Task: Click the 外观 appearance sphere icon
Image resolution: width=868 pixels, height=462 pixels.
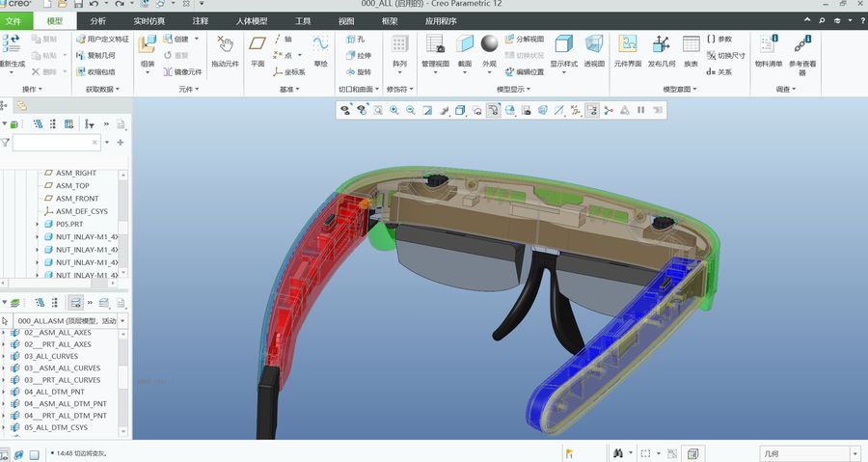Action: tap(489, 43)
